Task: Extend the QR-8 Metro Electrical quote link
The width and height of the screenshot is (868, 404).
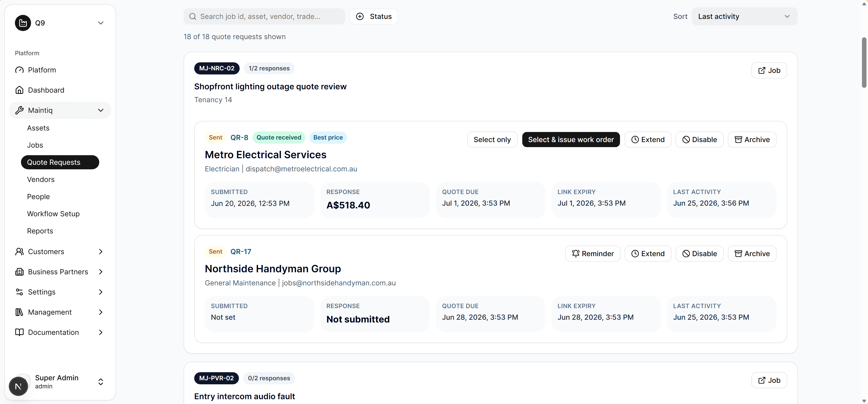Action: coord(648,140)
